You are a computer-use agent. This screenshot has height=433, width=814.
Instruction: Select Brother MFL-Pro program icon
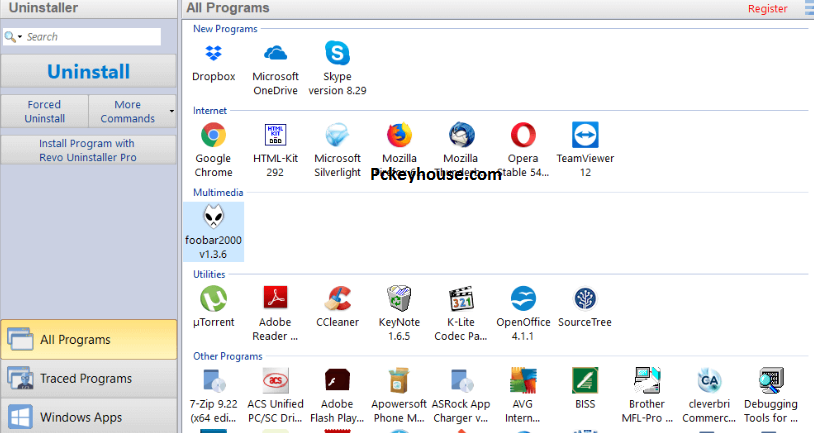tap(647, 381)
